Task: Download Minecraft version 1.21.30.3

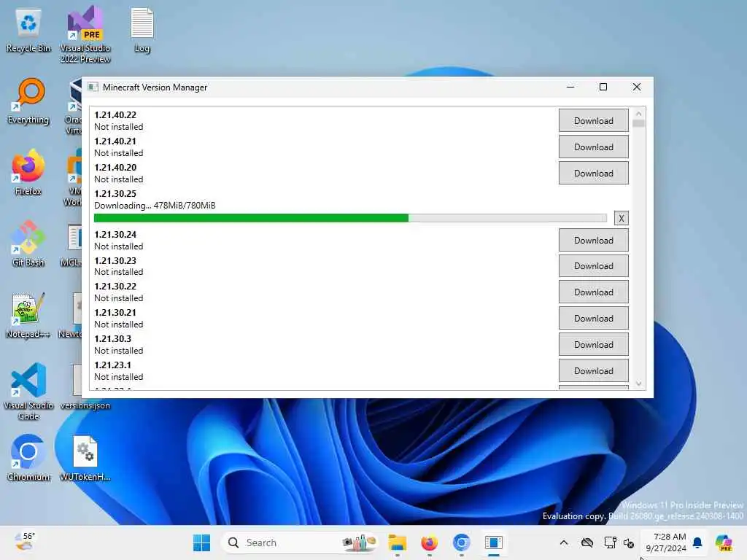Action: 593,345
